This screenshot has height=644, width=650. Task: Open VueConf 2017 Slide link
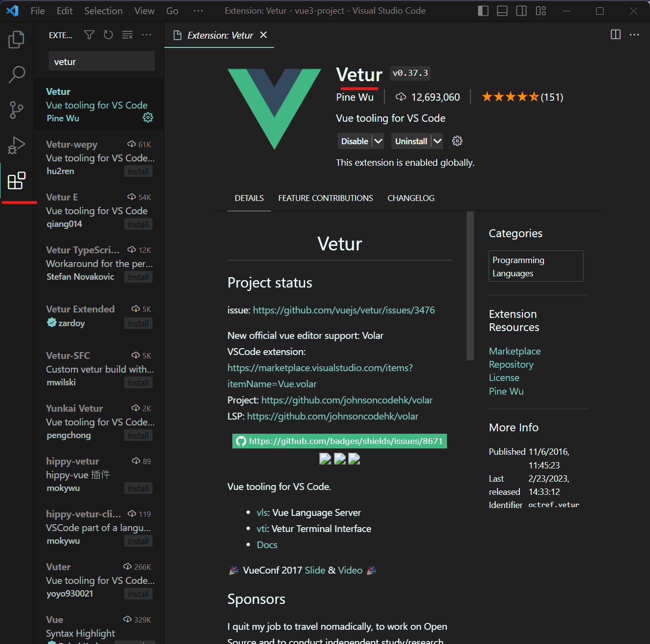pyautogui.click(x=315, y=570)
